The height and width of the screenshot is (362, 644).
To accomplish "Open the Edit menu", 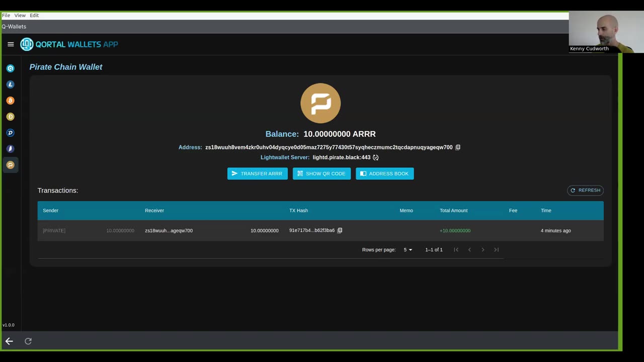I will coord(34,16).
